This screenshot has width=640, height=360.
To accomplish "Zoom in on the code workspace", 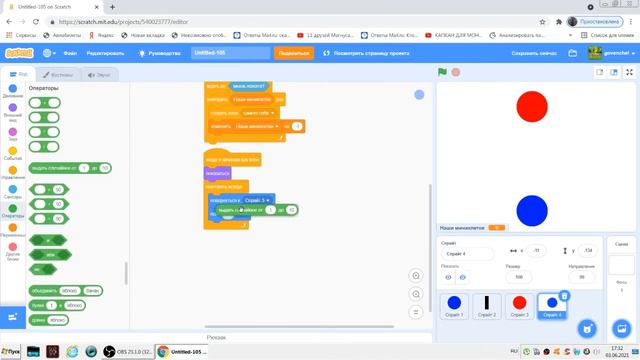I will pos(416,276).
